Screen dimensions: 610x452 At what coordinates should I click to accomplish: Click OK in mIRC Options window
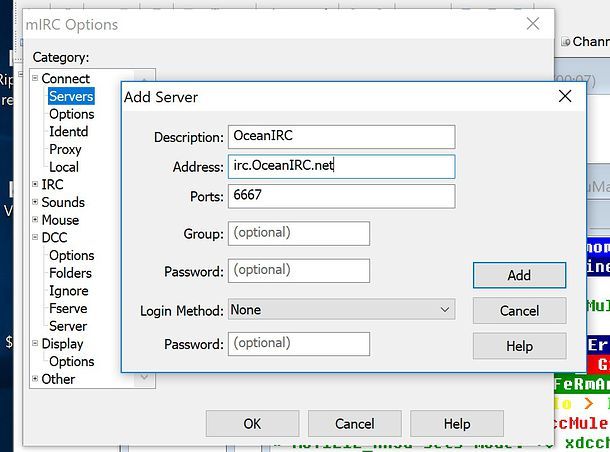tap(252, 423)
